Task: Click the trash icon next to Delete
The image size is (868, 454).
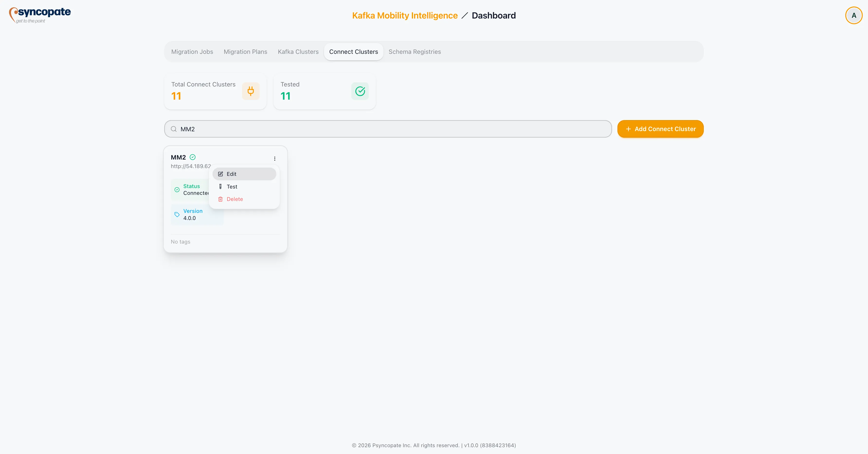Action: [x=221, y=199]
